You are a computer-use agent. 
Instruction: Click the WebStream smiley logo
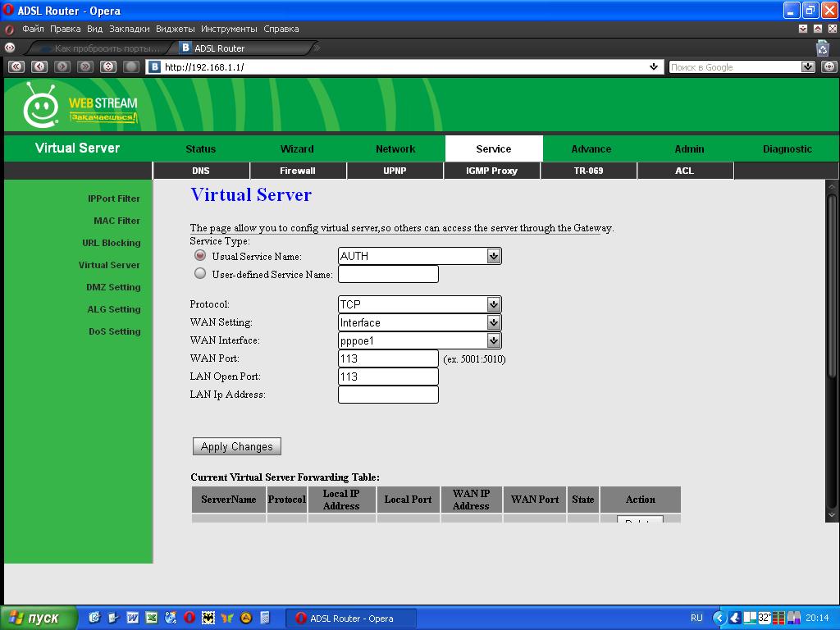point(41,106)
